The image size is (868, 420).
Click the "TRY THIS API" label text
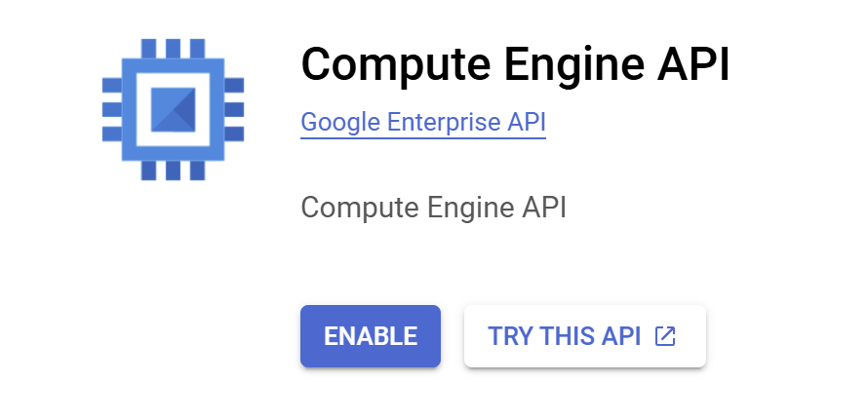[564, 336]
